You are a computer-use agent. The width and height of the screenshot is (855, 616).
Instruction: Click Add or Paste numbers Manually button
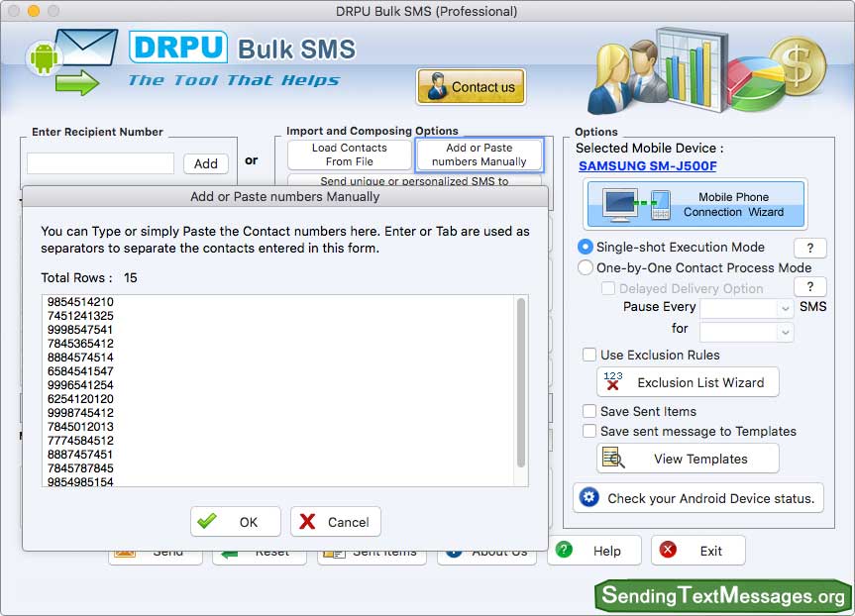click(x=480, y=154)
